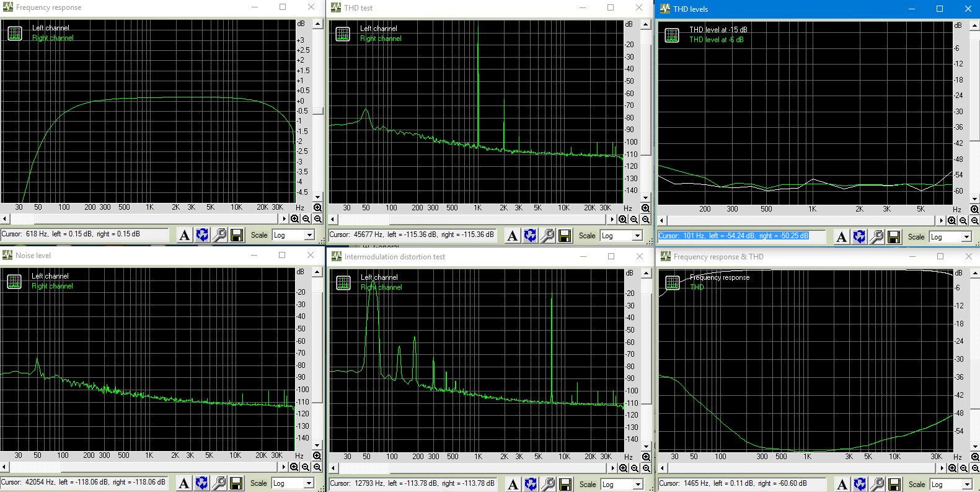Click the right scroll arrow under Frequency response graph

[x=284, y=219]
